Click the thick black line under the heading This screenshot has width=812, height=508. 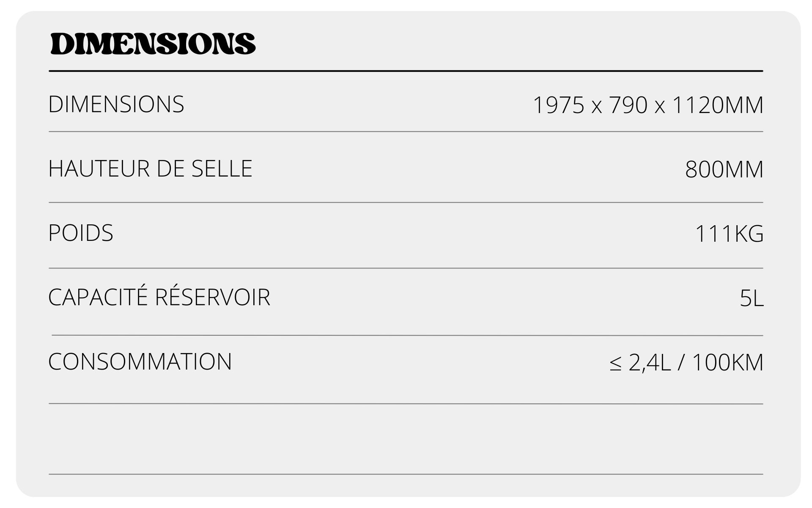pyautogui.click(x=406, y=71)
